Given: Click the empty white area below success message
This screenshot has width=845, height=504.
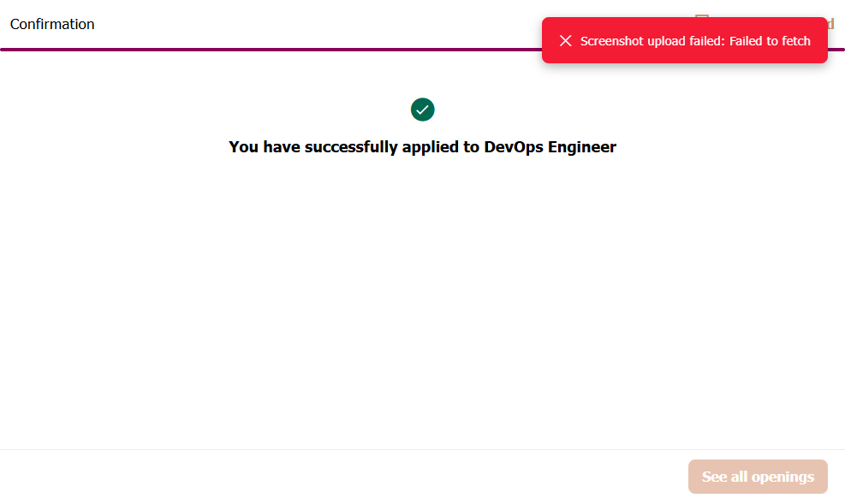Looking at the screenshot, I should [422, 299].
